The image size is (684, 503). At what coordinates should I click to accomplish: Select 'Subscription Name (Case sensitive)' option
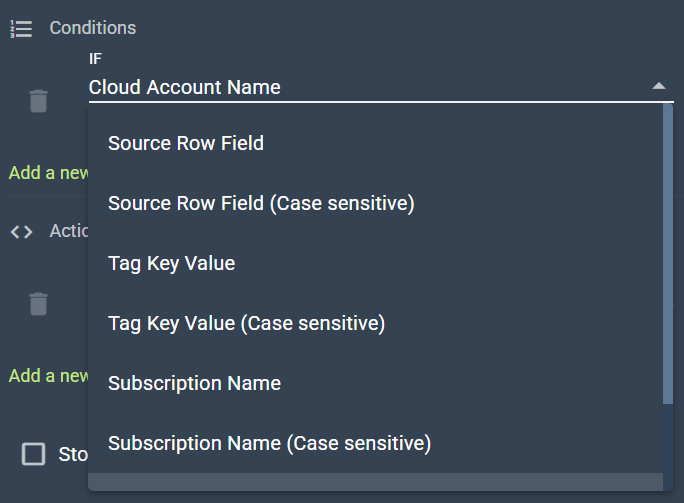[x=269, y=443]
